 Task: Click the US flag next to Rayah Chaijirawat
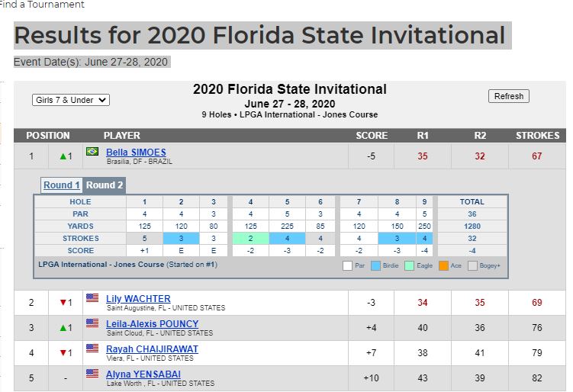pyautogui.click(x=92, y=349)
